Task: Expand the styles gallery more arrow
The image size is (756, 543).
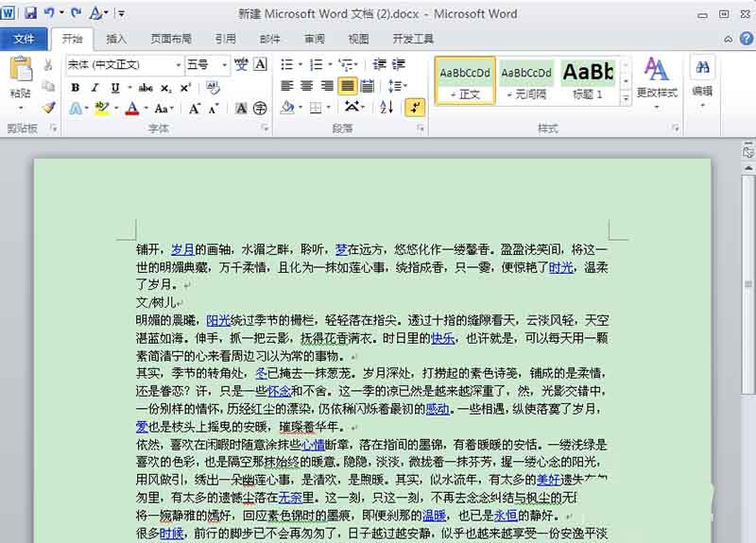Action: point(626,98)
